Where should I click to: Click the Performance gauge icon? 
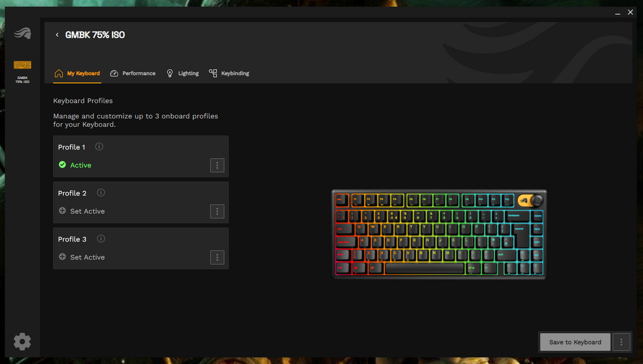114,73
